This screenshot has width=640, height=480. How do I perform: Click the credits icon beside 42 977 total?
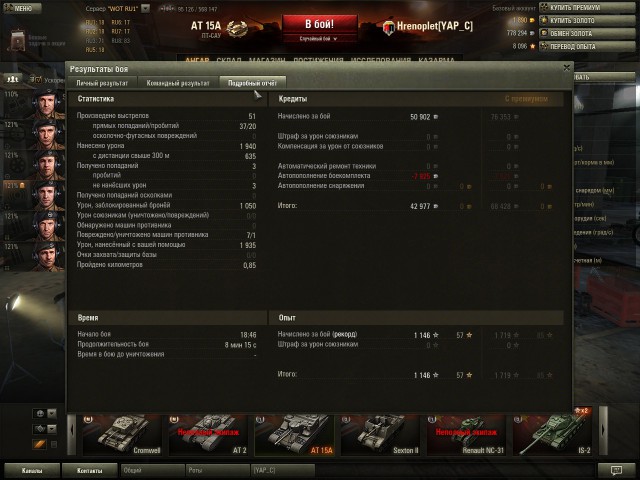click(x=436, y=206)
